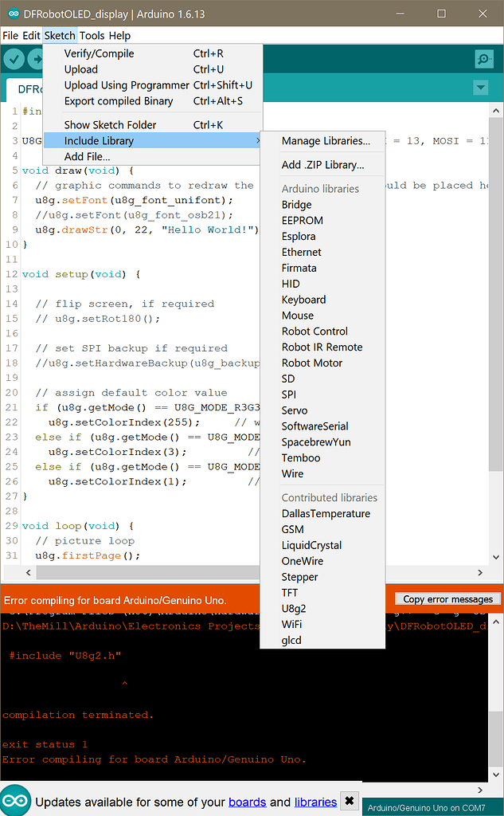Click the editor horizontal scroll-right arrow
The height and width of the screenshot is (816, 504).
pos(480,572)
